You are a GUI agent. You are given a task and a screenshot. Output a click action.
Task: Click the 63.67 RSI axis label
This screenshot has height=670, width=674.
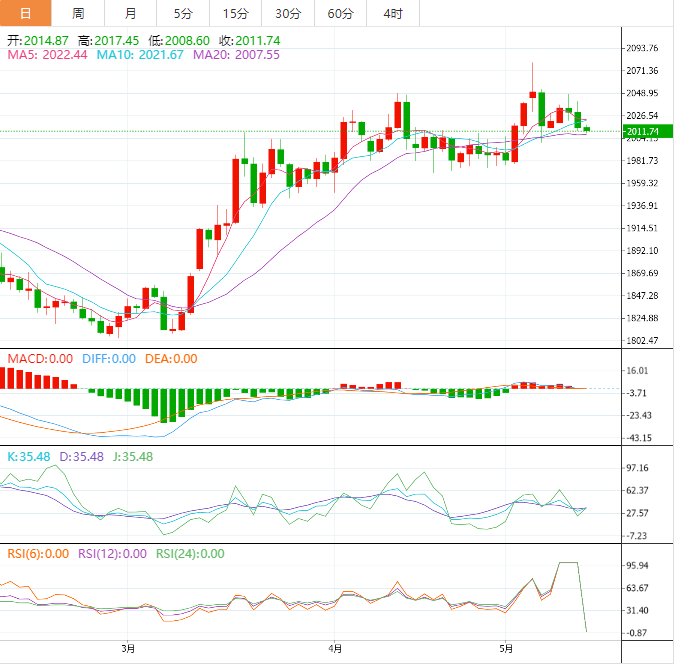(637, 587)
